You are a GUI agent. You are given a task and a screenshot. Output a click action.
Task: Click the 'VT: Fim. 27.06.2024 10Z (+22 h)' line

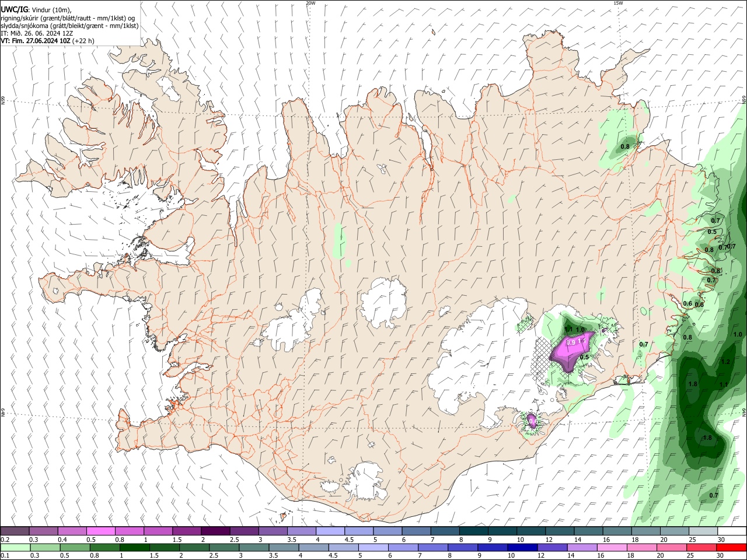tap(47, 41)
